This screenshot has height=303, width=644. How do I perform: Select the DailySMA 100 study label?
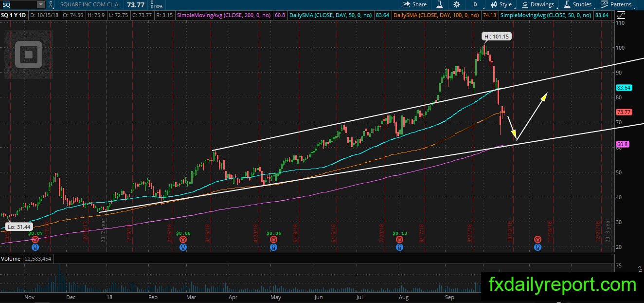(436, 16)
